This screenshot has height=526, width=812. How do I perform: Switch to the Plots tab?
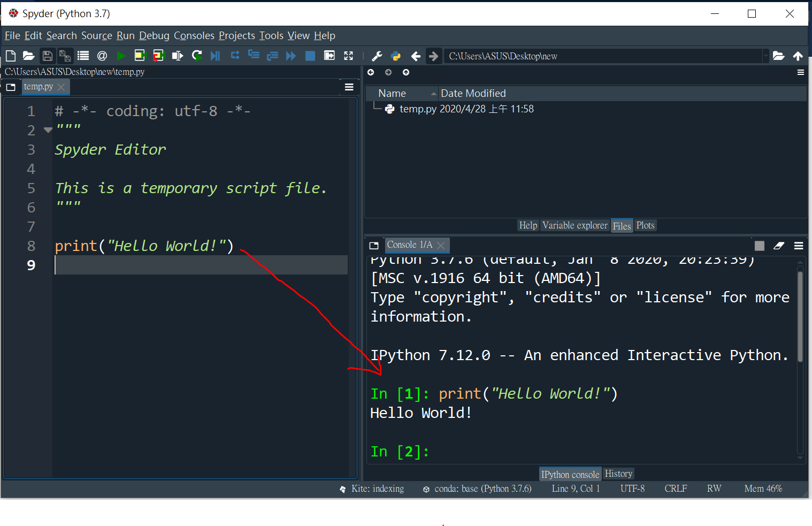[645, 225]
